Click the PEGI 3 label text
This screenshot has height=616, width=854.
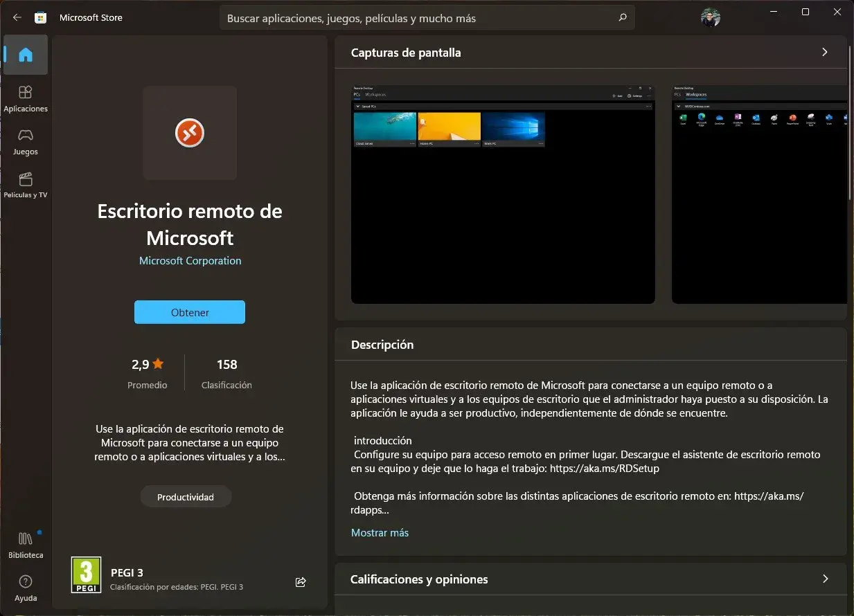pos(127,573)
